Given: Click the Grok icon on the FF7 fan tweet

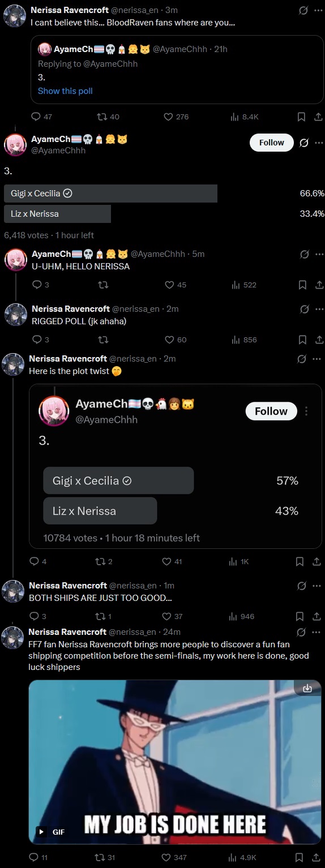Looking at the screenshot, I should click(302, 631).
